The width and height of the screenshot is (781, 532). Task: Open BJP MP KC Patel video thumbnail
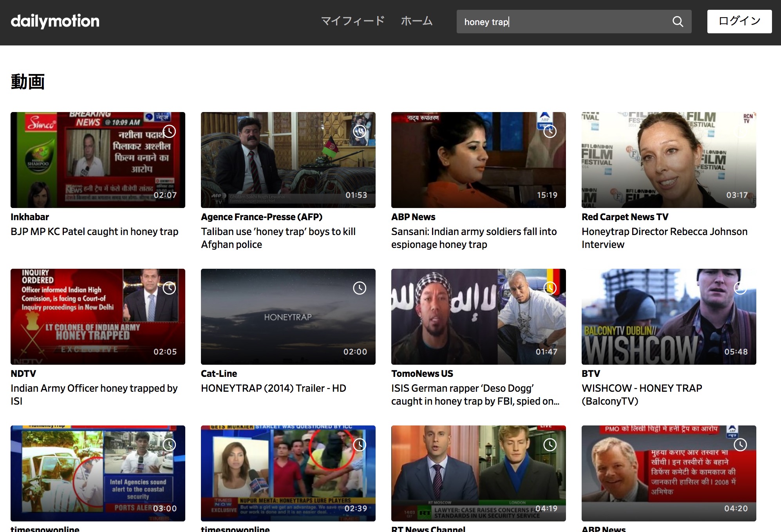click(98, 160)
